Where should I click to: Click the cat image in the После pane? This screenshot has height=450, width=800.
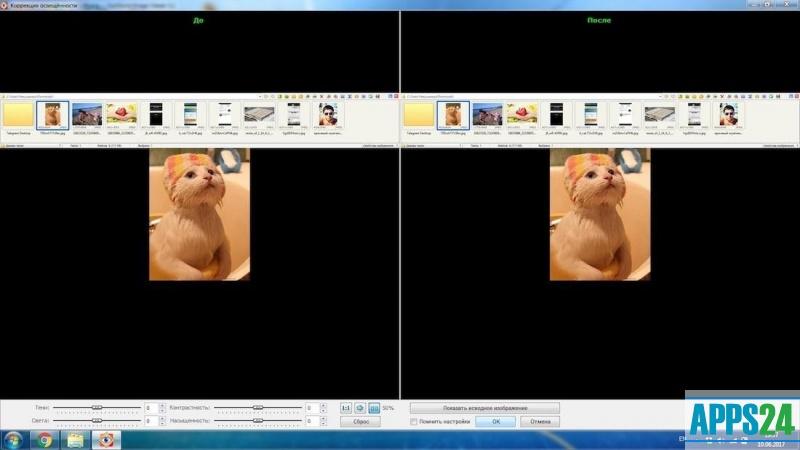(600, 214)
